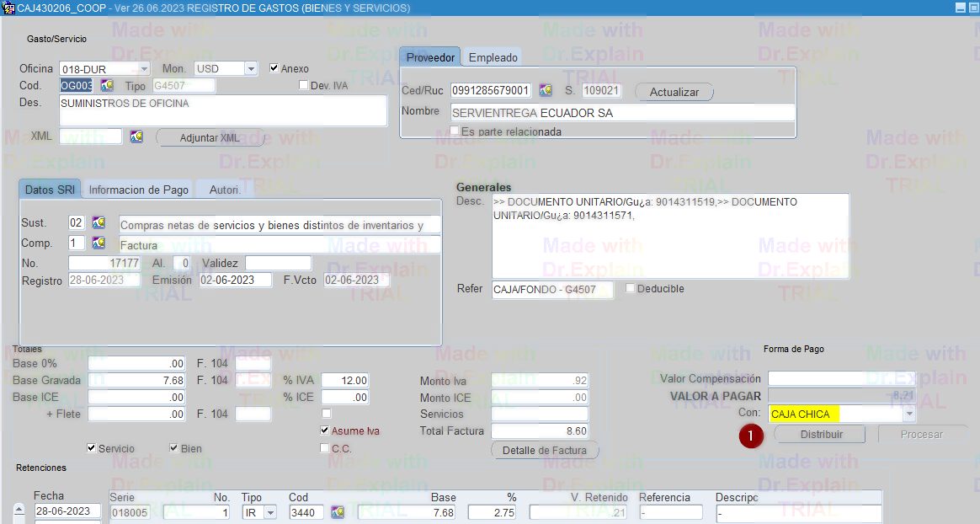This screenshot has width=980, height=524.
Task: Click the Sust. lookup icon
Action: [x=99, y=223]
